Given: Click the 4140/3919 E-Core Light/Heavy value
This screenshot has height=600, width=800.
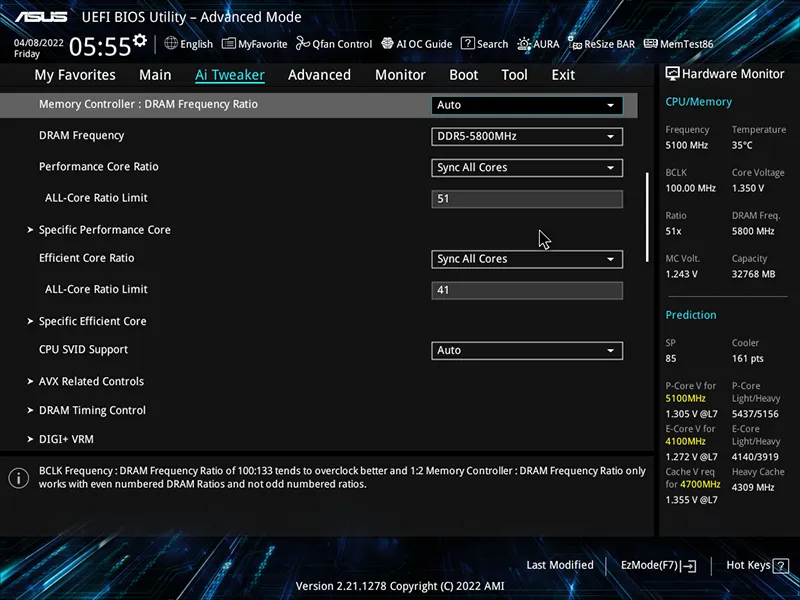Looking at the screenshot, I should pyautogui.click(x=755, y=457).
